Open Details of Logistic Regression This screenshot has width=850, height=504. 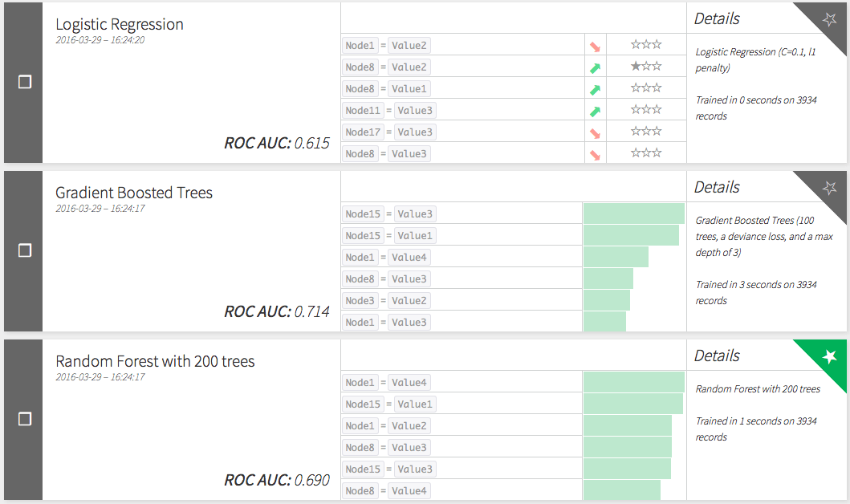pos(717,19)
